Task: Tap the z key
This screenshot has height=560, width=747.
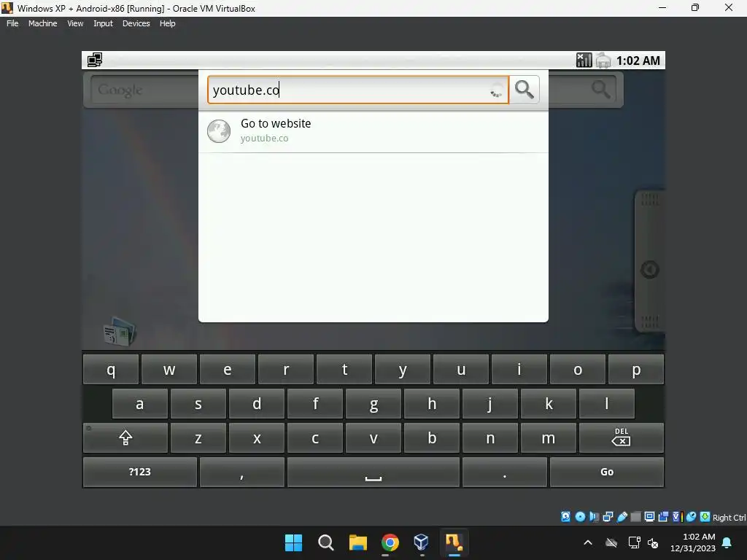Action: [x=198, y=437]
